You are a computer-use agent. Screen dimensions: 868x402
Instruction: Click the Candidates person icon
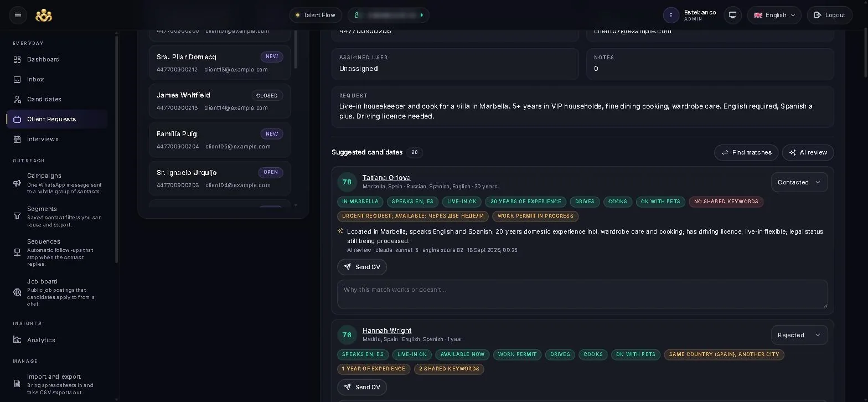click(17, 99)
